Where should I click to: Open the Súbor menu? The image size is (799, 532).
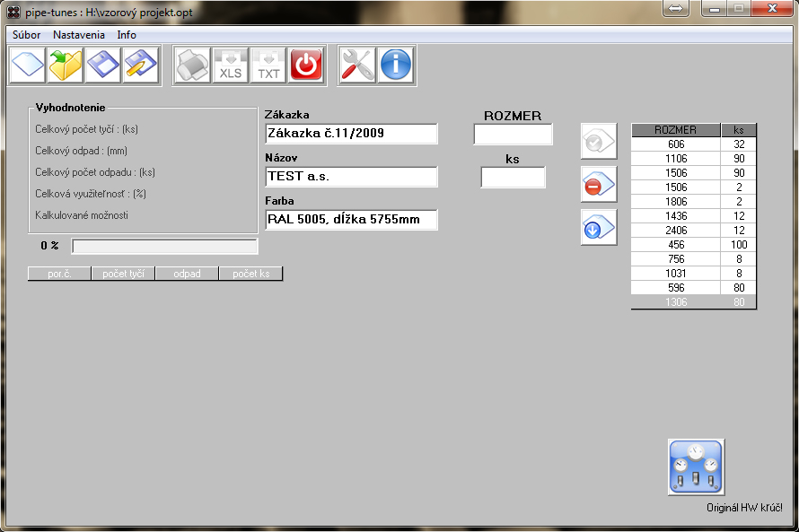pyautogui.click(x=27, y=35)
